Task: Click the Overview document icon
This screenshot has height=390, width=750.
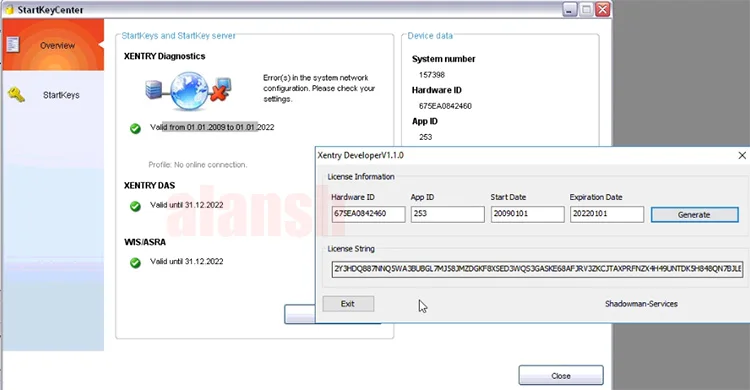Action: [13, 45]
